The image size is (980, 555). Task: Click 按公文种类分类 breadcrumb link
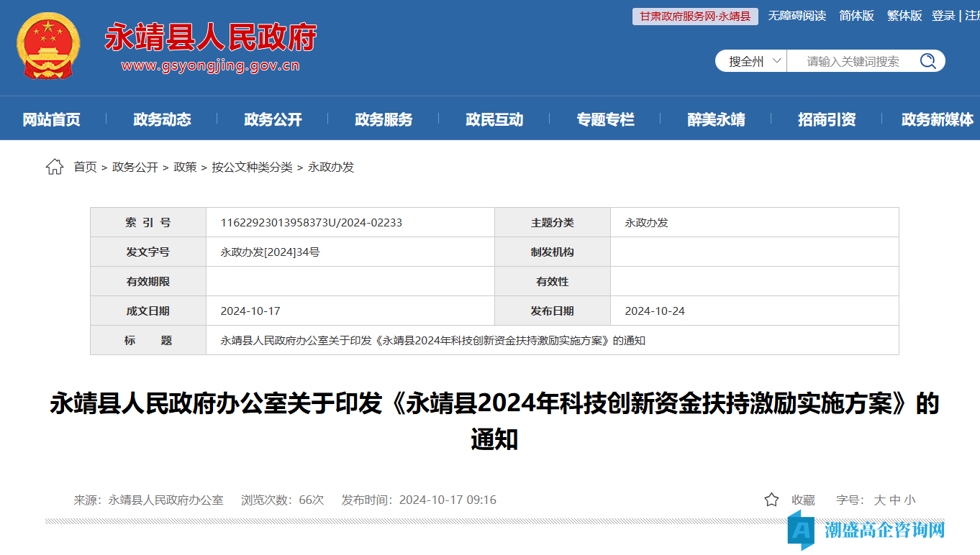pyautogui.click(x=252, y=168)
